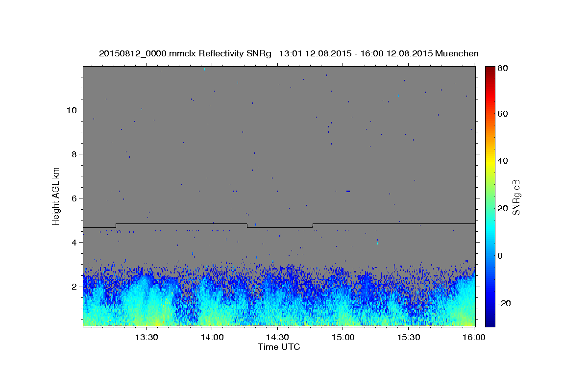Screen dimensions: 588x392
Task: Click the plot title text
Action: point(289,53)
